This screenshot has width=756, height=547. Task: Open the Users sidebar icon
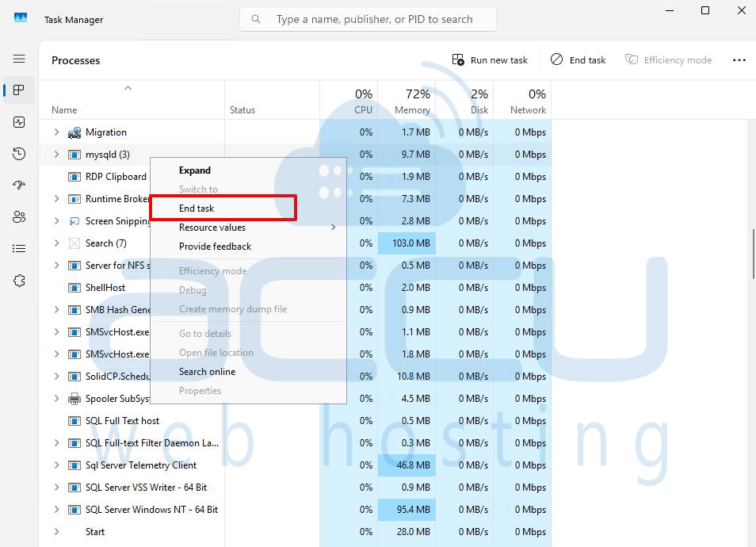pyautogui.click(x=19, y=217)
